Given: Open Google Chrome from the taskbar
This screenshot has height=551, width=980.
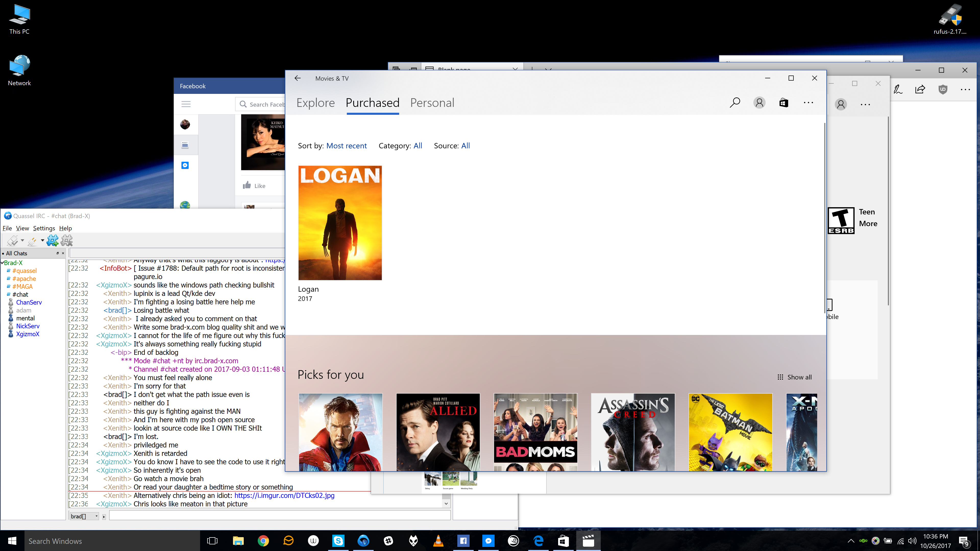Looking at the screenshot, I should click(263, 541).
